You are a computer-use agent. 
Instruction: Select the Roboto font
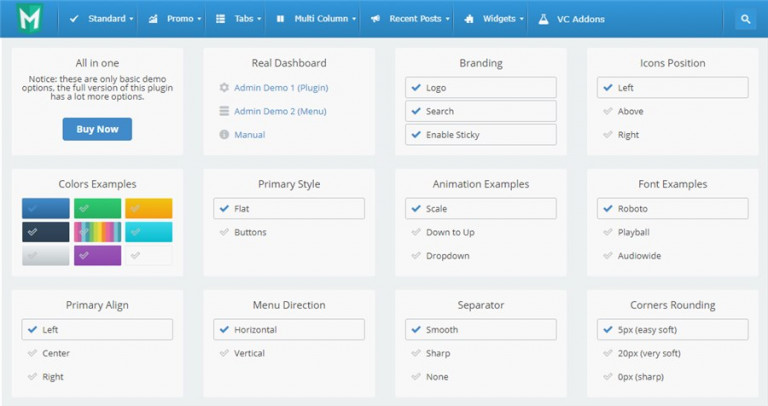pyautogui.click(x=672, y=208)
